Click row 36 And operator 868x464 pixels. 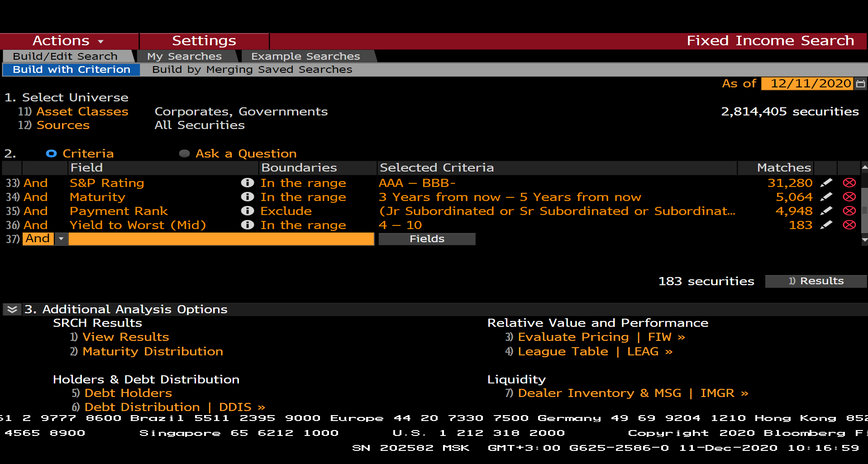click(x=36, y=225)
